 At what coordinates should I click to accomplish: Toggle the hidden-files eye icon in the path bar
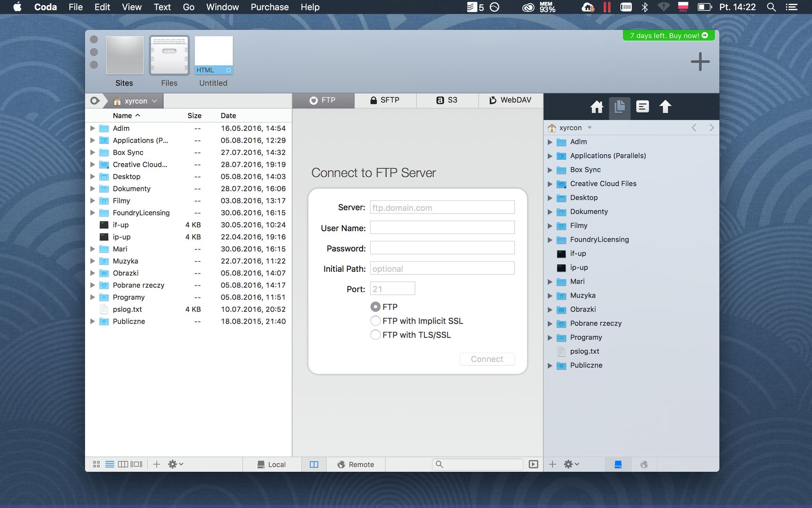pos(95,101)
